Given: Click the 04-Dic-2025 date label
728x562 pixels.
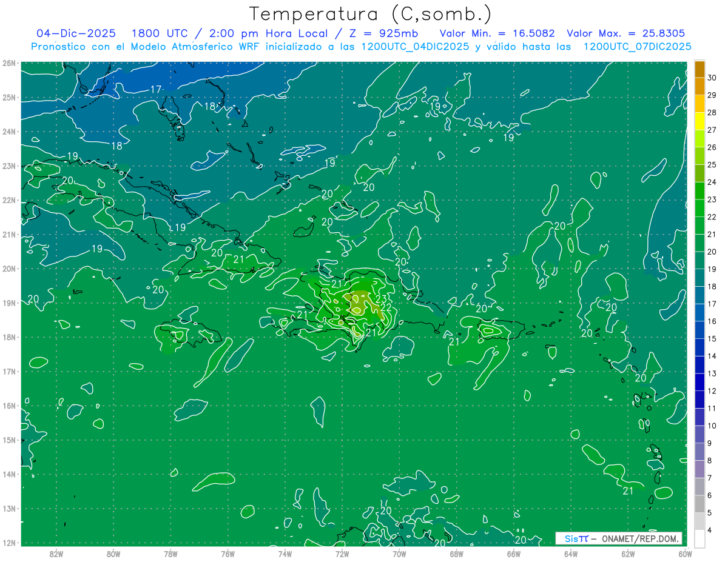Looking at the screenshot, I should [x=76, y=33].
